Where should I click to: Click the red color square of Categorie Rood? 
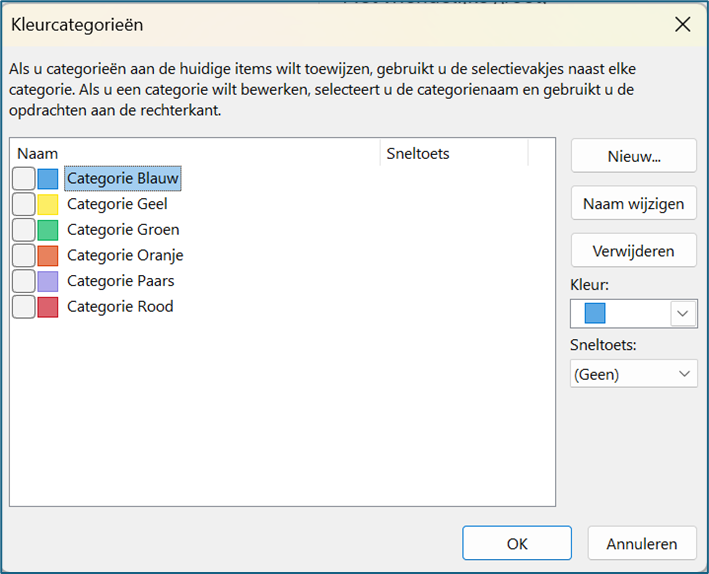point(48,307)
